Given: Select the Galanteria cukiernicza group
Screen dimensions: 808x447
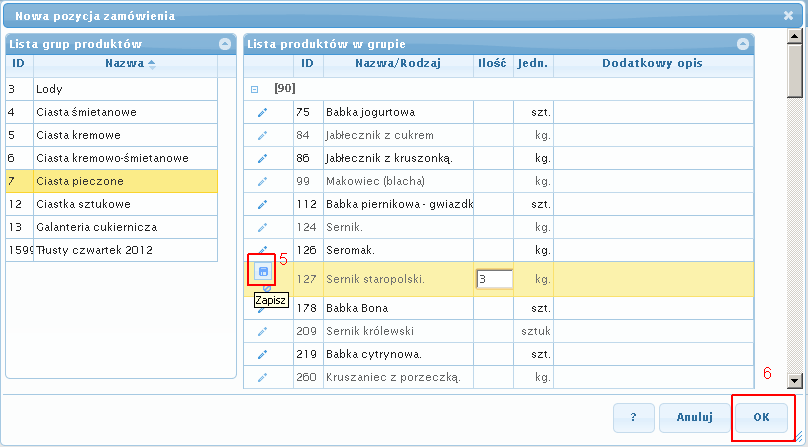Looking at the screenshot, I should 111,227.
